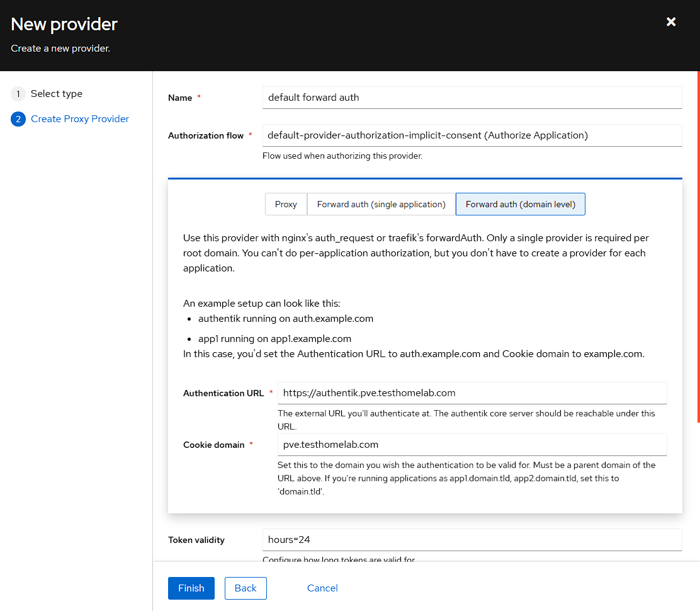
Task: Click the Authorization flow label
Action: tap(206, 136)
